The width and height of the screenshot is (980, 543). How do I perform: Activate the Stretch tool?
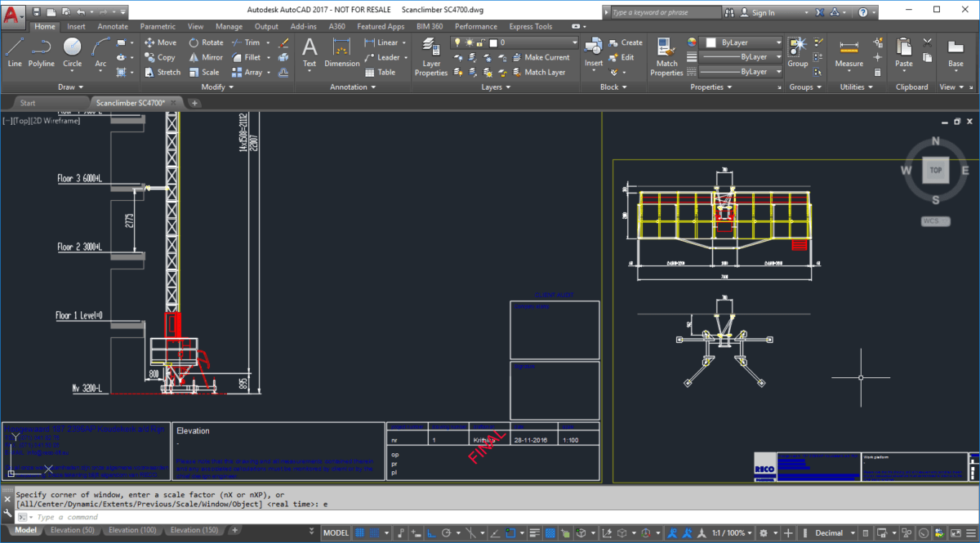pos(163,72)
